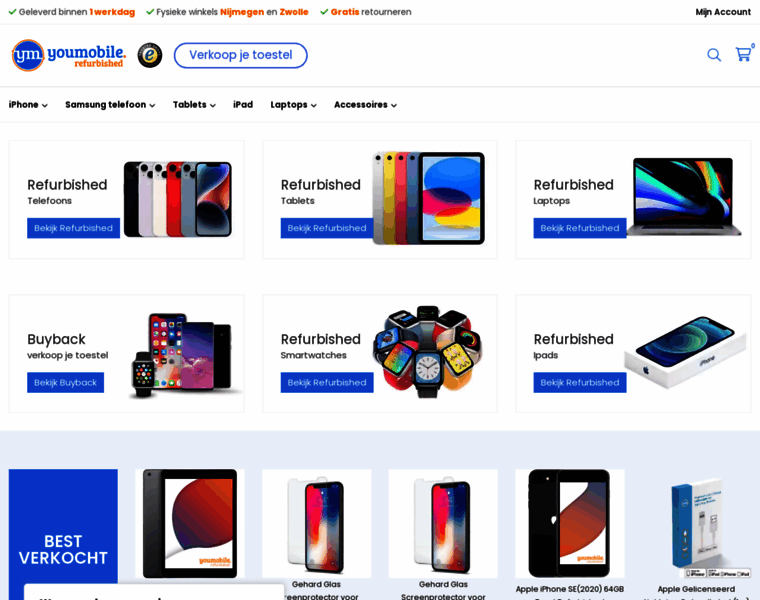Expand the Samsung telefoon dropdown
The width and height of the screenshot is (760, 600).
(x=110, y=105)
